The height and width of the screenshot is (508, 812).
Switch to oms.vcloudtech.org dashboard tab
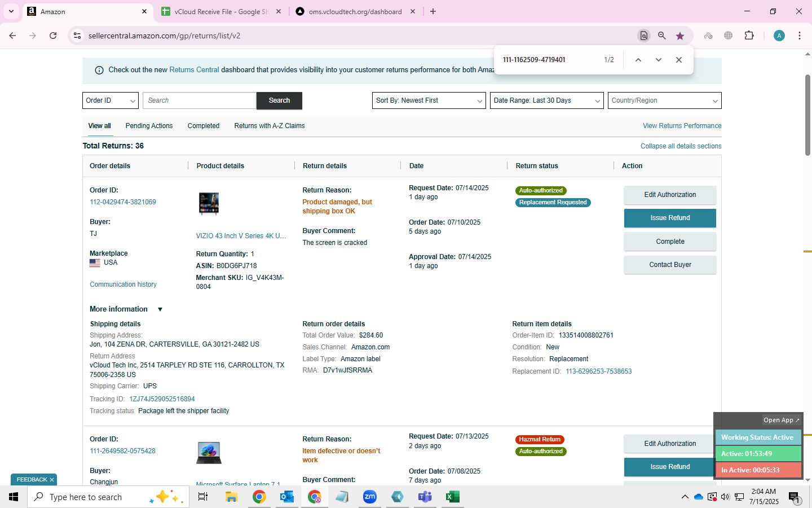[x=355, y=11]
